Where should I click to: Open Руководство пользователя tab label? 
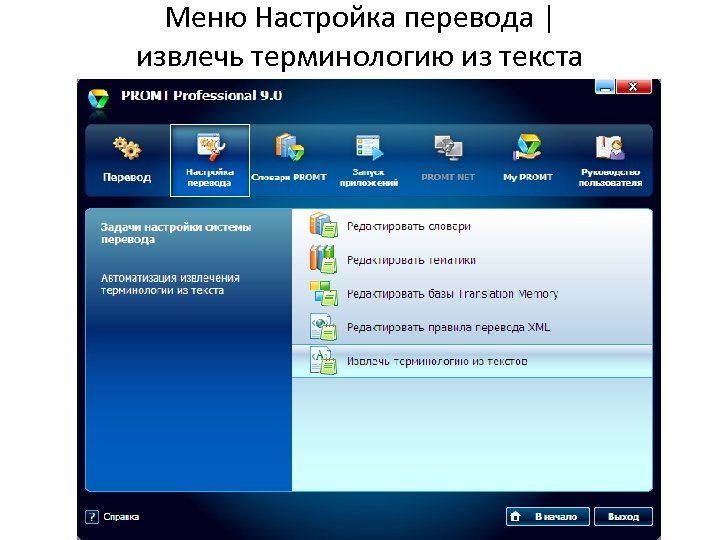[x=610, y=177]
